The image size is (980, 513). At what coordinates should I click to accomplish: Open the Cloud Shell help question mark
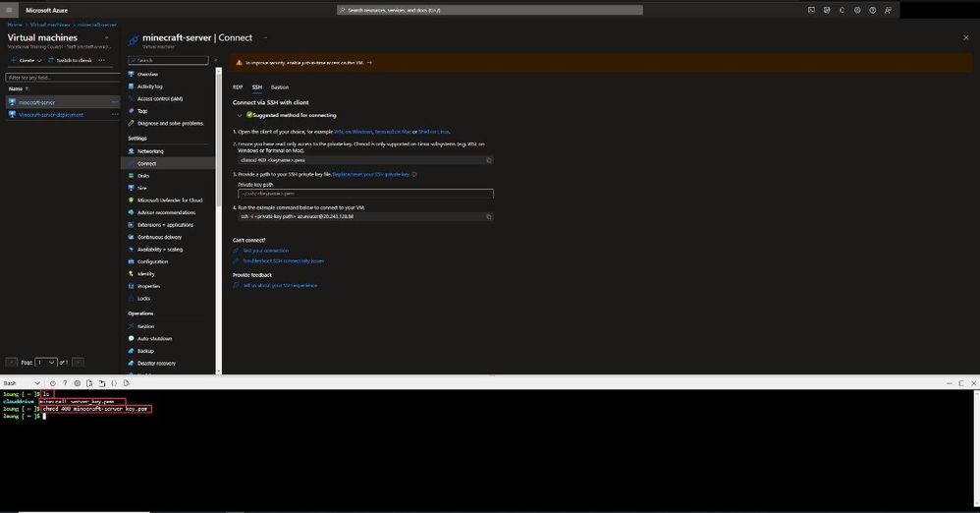tap(65, 383)
